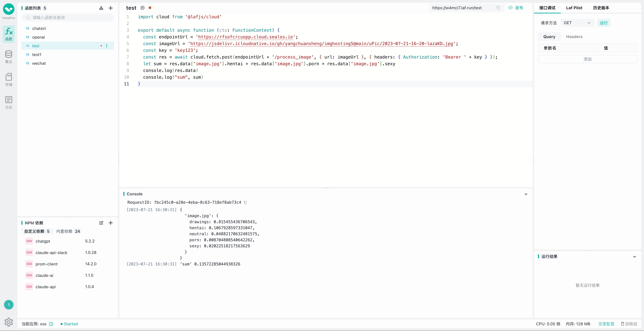Edit NPM dependencies with pencil icon
This screenshot has width=644, height=331.
click(x=101, y=223)
